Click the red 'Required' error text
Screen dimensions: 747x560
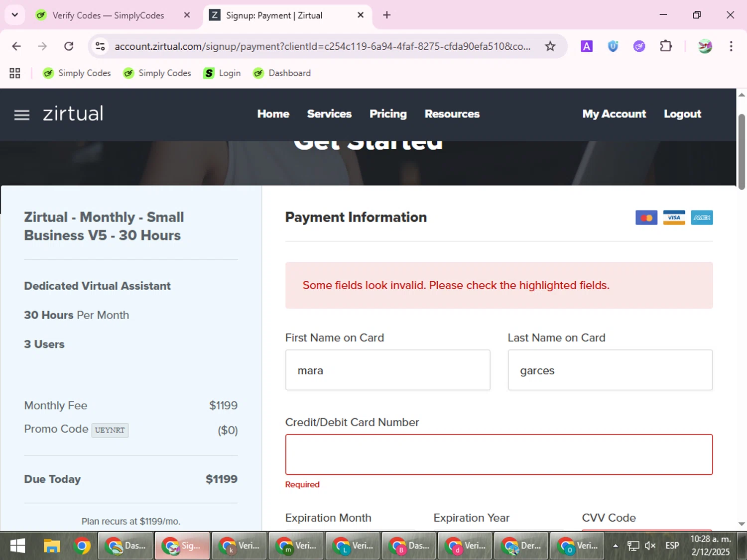click(x=302, y=484)
